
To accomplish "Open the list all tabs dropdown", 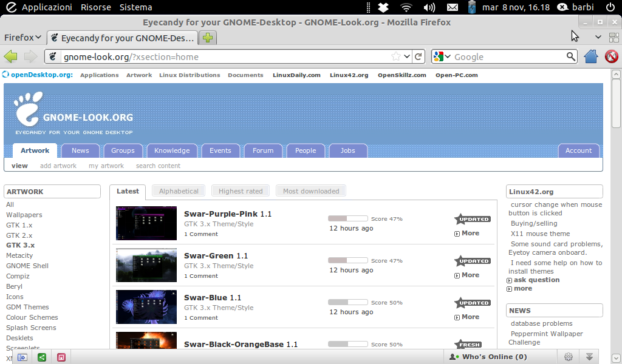I will point(598,37).
